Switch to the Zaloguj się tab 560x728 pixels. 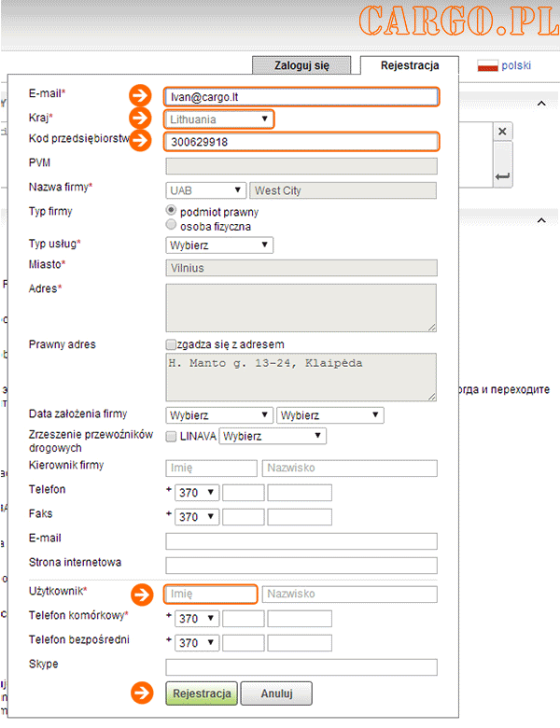click(x=301, y=65)
